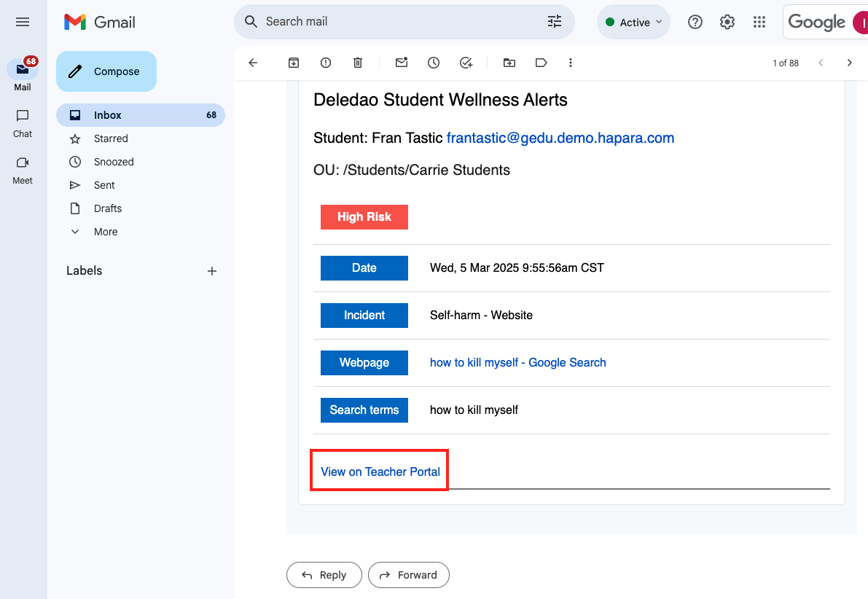The image size is (868, 599).
Task: Click the 'Self-harm - Website' incident text
Action: point(481,315)
